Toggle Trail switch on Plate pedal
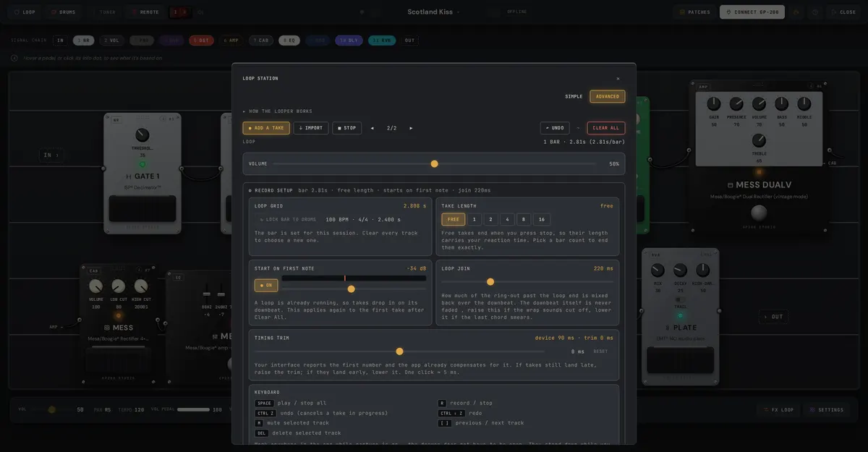The image size is (868, 452). point(680,299)
